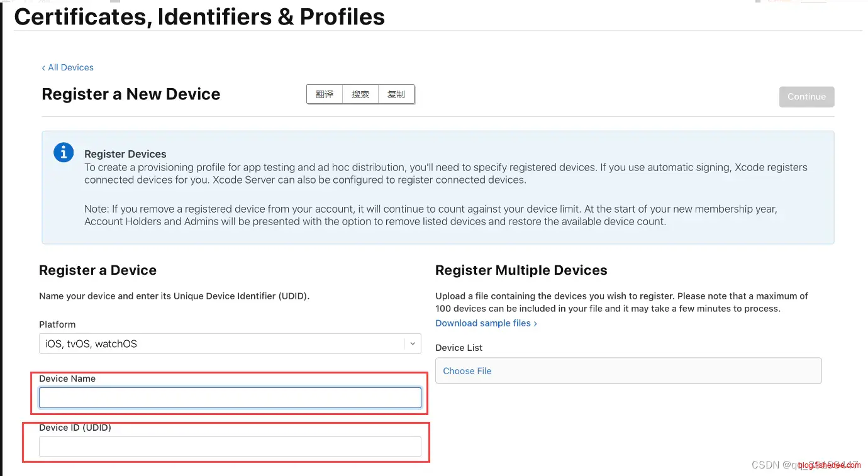
Task: Click into the Device ID (UDID) field
Action: point(230,446)
